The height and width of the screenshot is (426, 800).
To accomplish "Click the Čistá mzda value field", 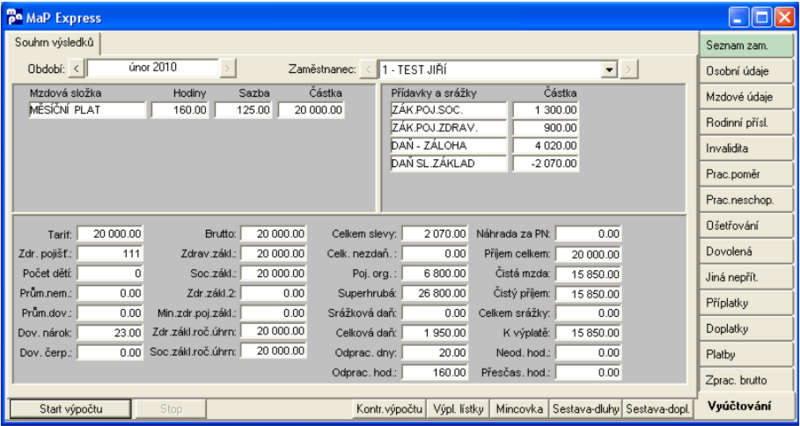I will [x=588, y=274].
